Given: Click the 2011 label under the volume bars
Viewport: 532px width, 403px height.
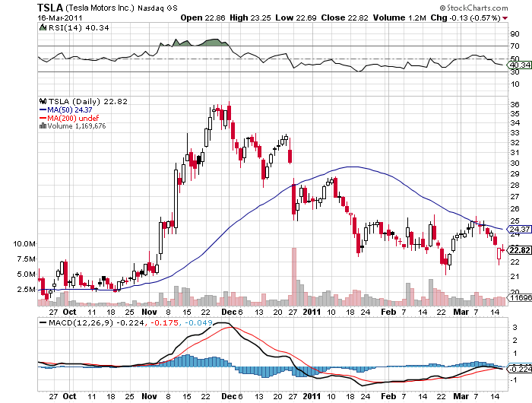Looking at the screenshot, I should tap(312, 312).
